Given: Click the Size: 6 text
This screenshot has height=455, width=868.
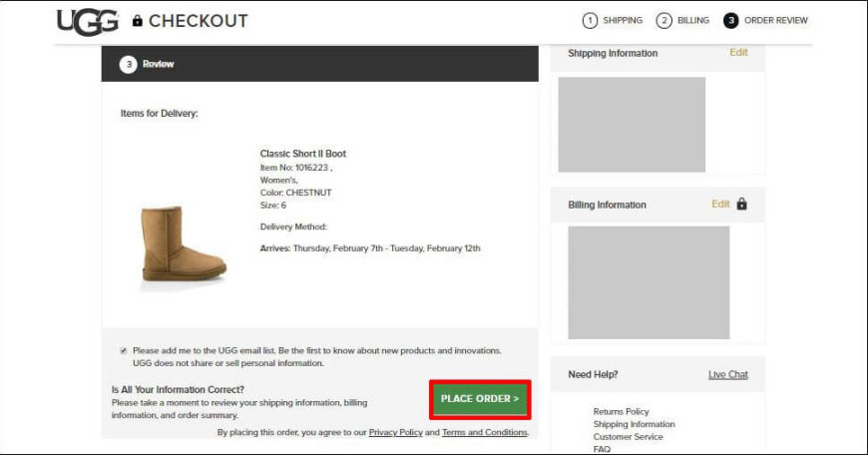Looking at the screenshot, I should click(273, 206).
